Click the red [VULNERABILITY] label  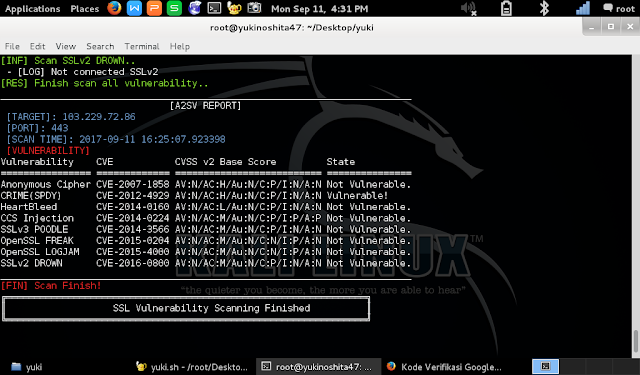pos(48,151)
